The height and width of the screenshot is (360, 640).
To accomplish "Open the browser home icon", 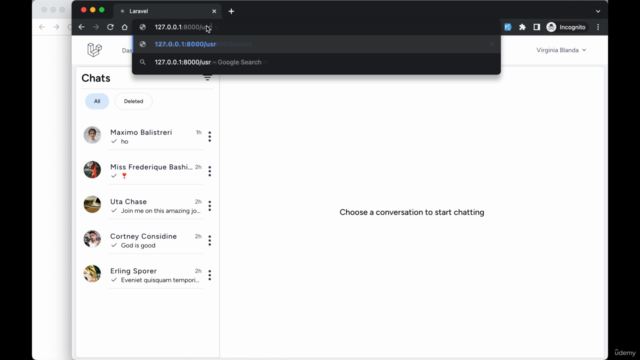I will (x=124, y=27).
